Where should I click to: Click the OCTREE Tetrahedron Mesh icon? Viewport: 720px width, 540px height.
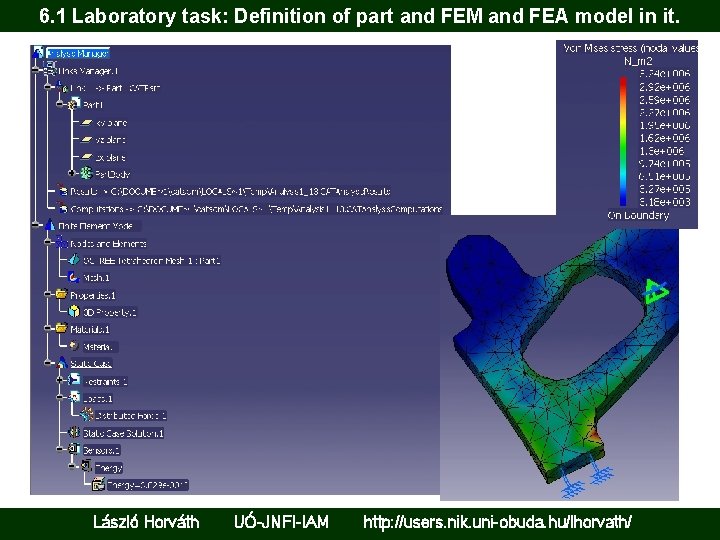pos(74,260)
